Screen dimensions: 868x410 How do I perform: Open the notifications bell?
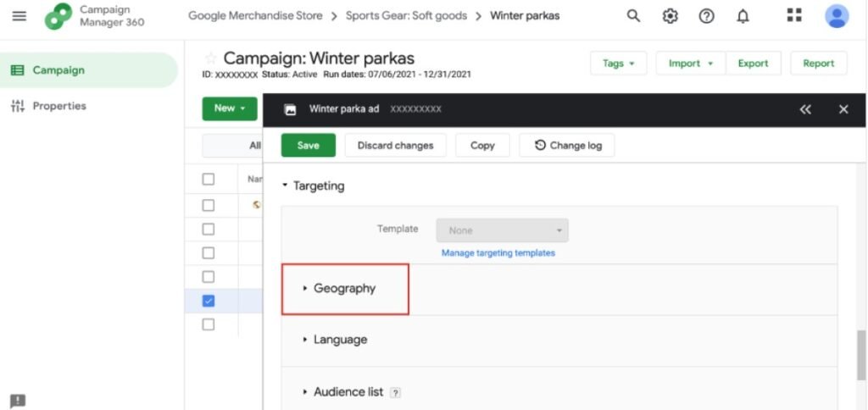point(743,17)
